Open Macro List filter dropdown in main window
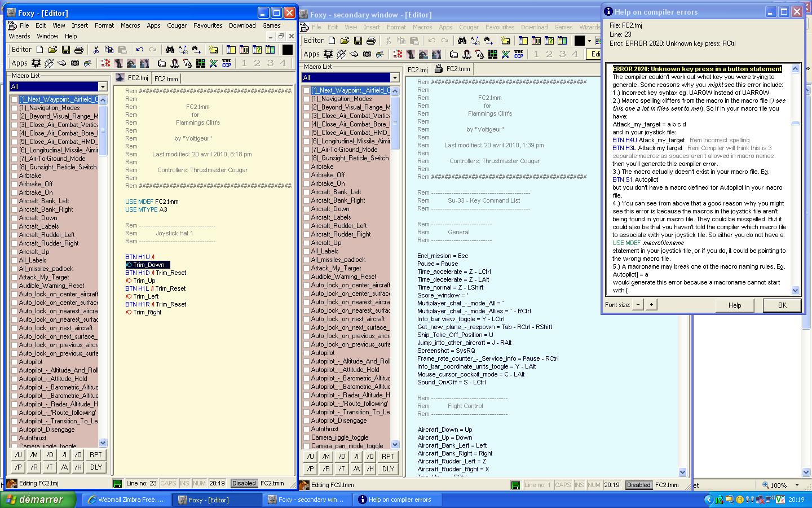 point(102,86)
